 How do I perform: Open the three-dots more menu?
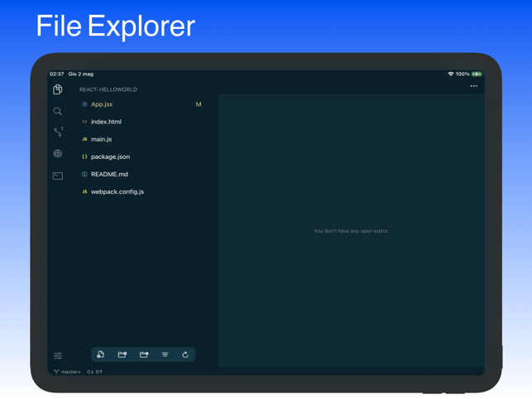point(473,86)
